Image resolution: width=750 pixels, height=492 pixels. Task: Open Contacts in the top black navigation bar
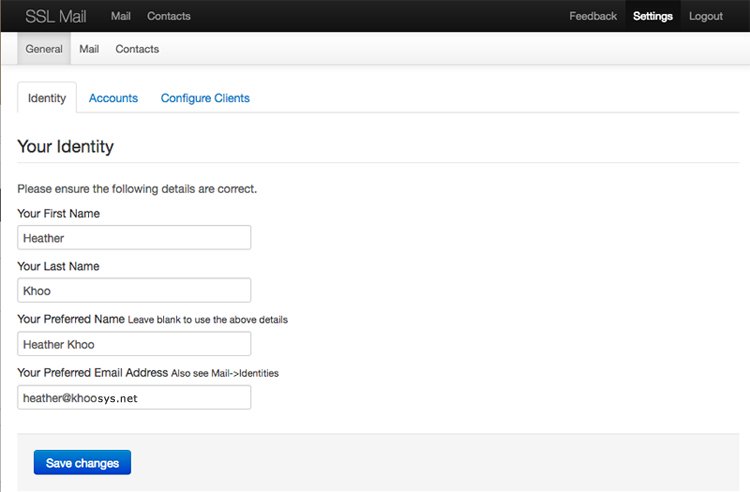[x=168, y=16]
